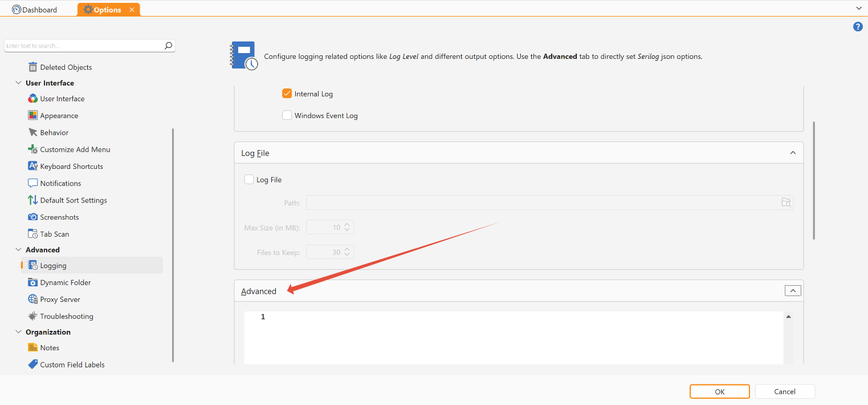
Task: Collapse the User Interface tree group
Action: coord(18,83)
